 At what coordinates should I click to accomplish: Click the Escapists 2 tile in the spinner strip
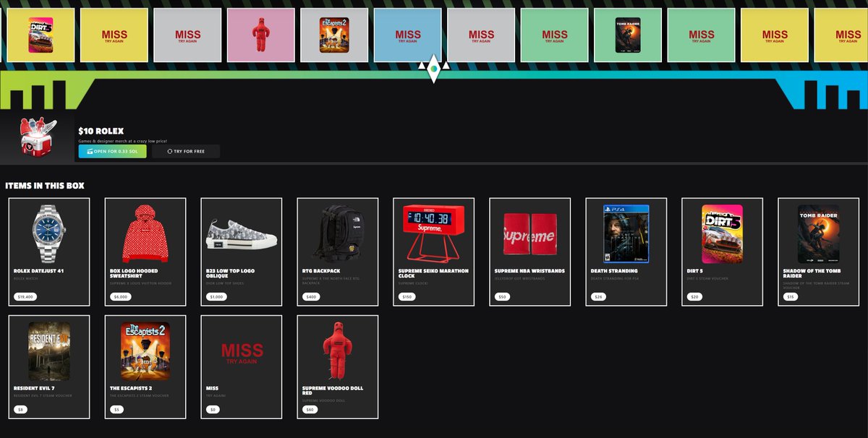335,35
